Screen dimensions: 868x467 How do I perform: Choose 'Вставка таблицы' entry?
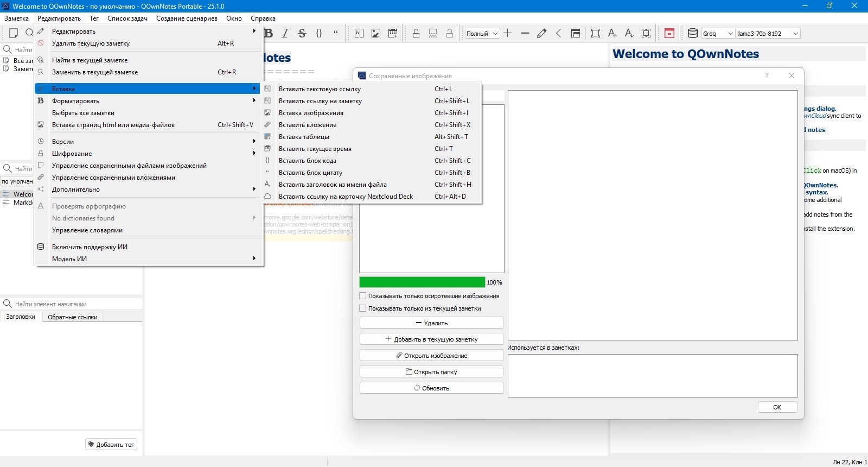click(x=372, y=137)
